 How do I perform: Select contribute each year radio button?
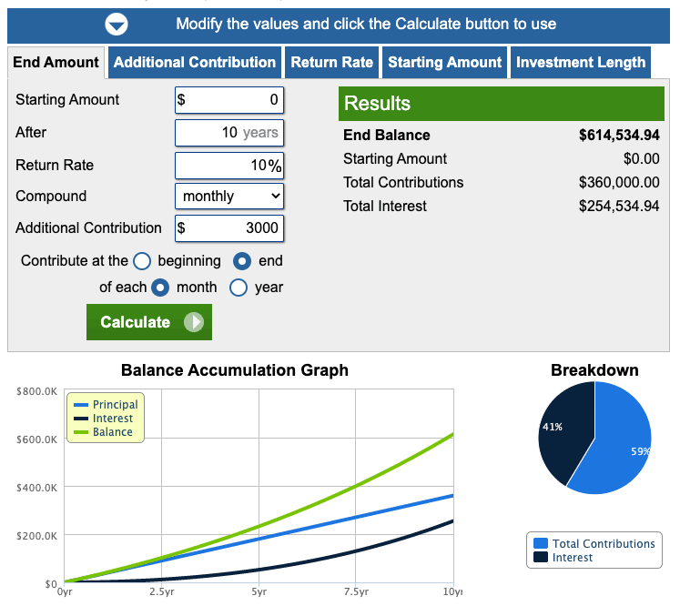[x=239, y=288]
